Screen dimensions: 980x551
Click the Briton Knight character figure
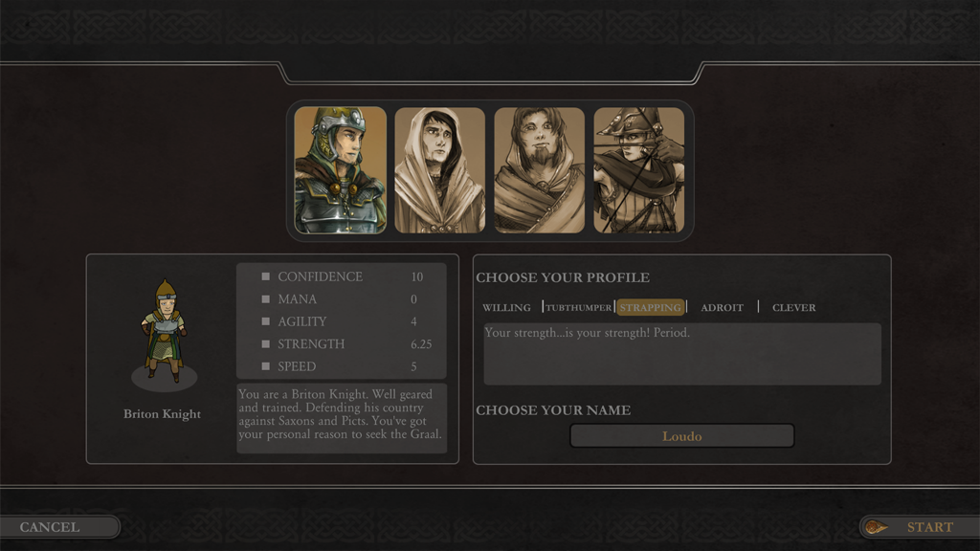[164, 331]
